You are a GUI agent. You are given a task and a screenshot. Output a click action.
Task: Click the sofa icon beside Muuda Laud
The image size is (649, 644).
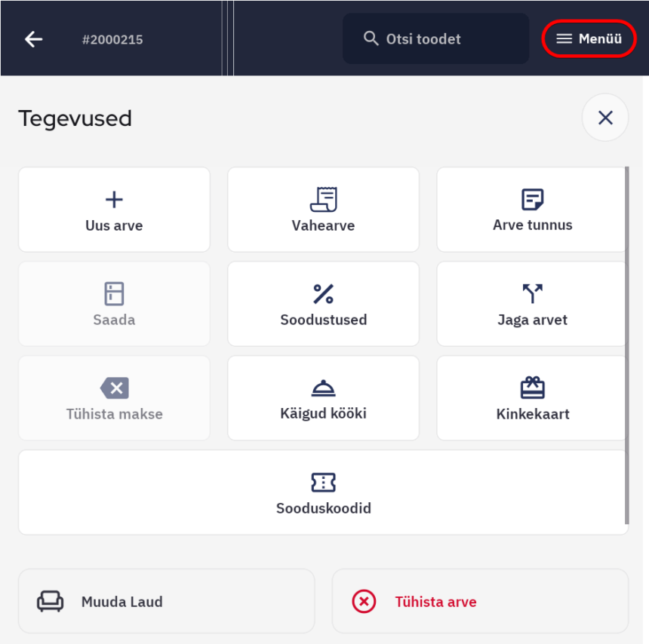pos(51,601)
